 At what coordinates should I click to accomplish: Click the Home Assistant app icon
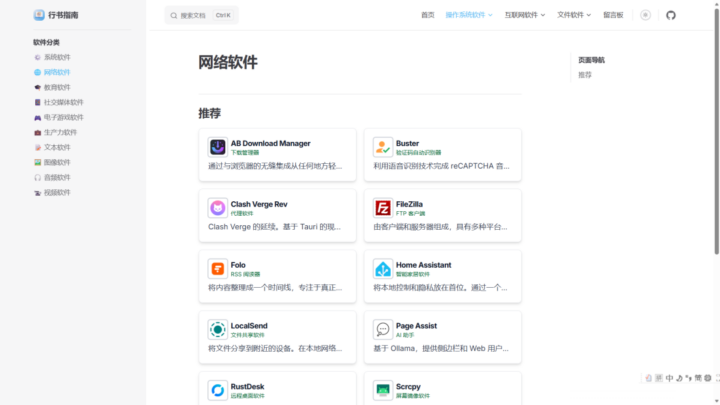(382, 269)
